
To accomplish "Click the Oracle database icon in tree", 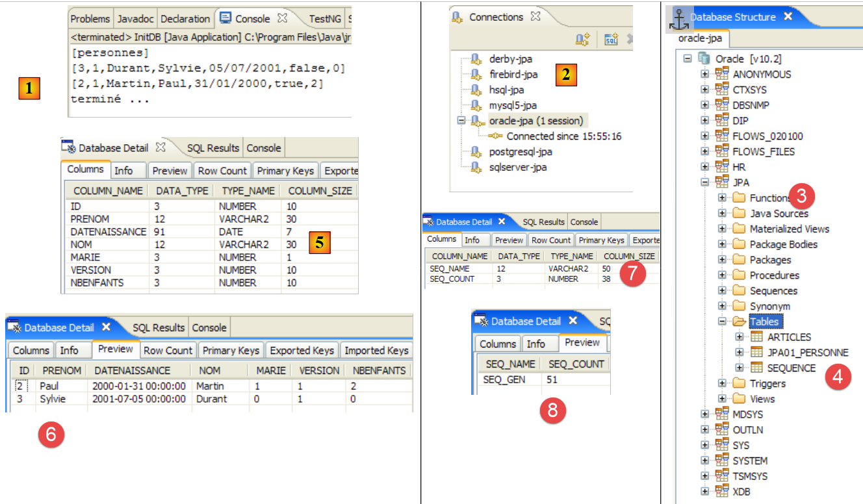I will 704,58.
